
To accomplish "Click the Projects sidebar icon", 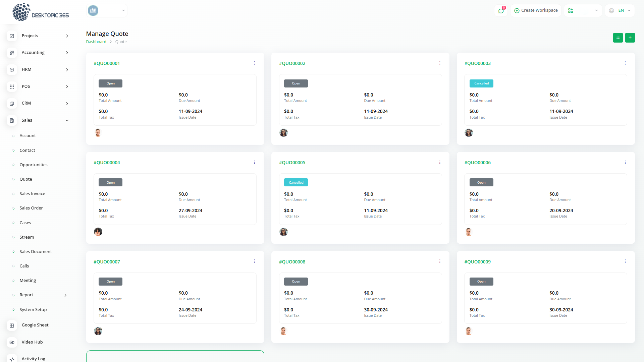I will point(12,36).
